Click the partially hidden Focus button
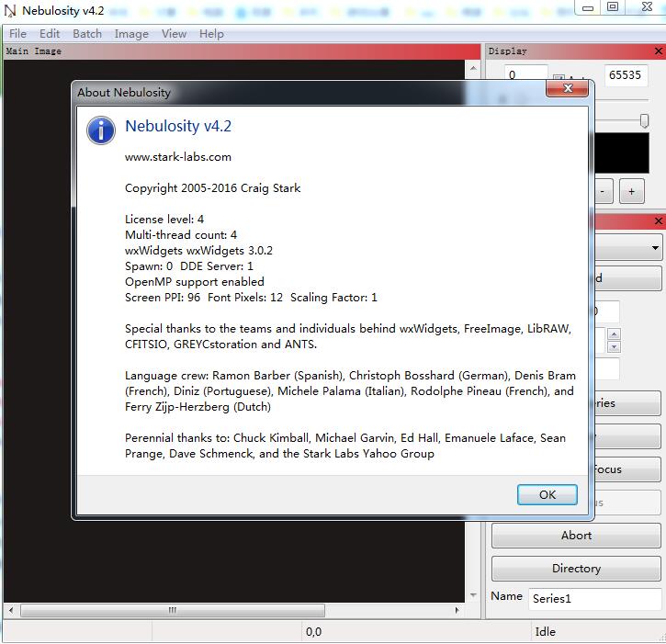 click(626, 469)
